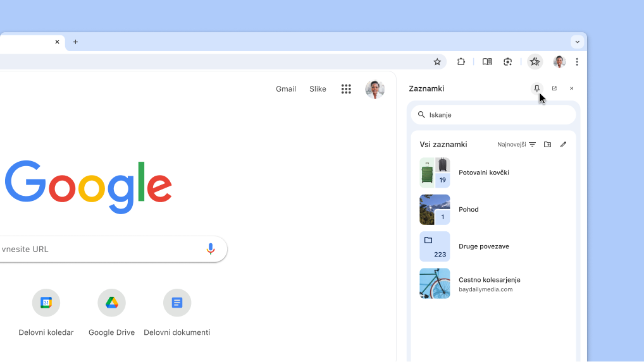Add a new bookmark folder
644x362 pixels.
pos(547,144)
